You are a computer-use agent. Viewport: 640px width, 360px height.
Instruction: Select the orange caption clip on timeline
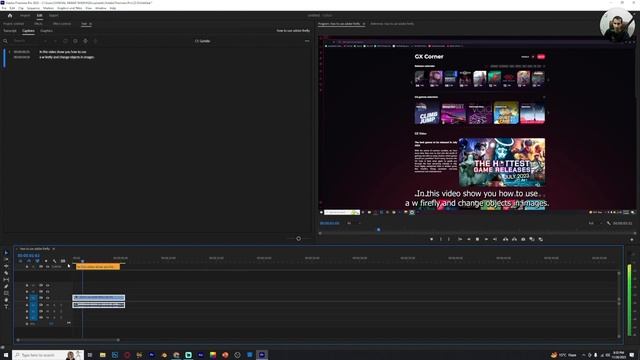tap(98, 267)
